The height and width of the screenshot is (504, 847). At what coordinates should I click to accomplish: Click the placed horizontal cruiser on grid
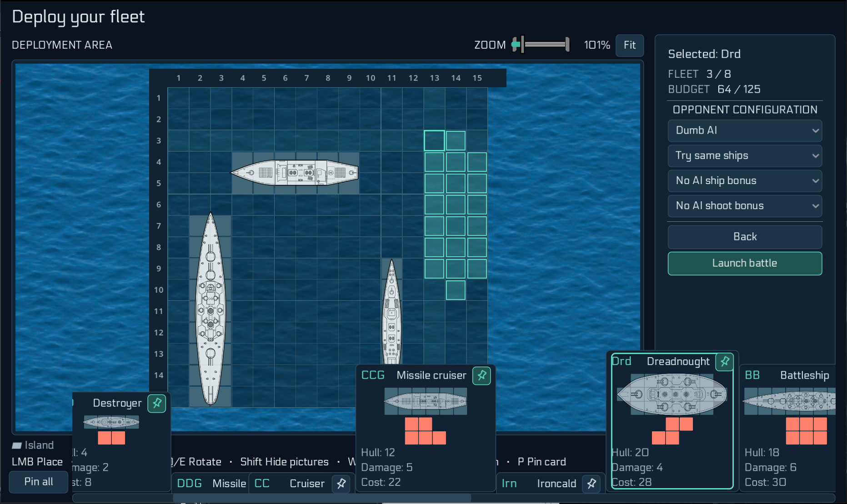(x=295, y=173)
